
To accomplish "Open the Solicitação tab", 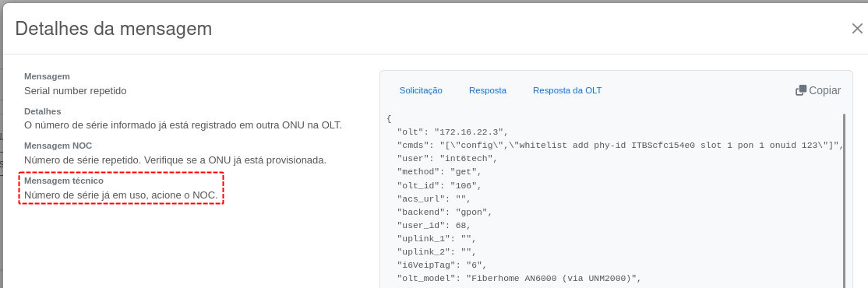I will (421, 90).
